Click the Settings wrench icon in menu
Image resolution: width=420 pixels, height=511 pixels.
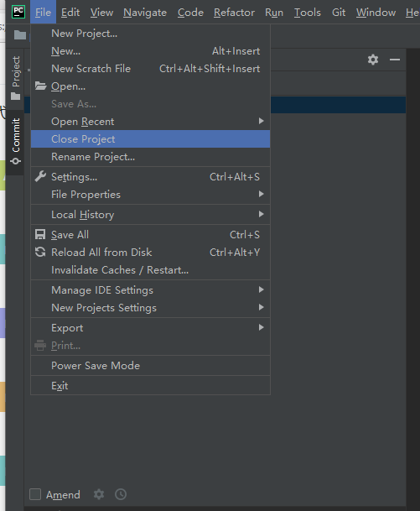coord(40,177)
